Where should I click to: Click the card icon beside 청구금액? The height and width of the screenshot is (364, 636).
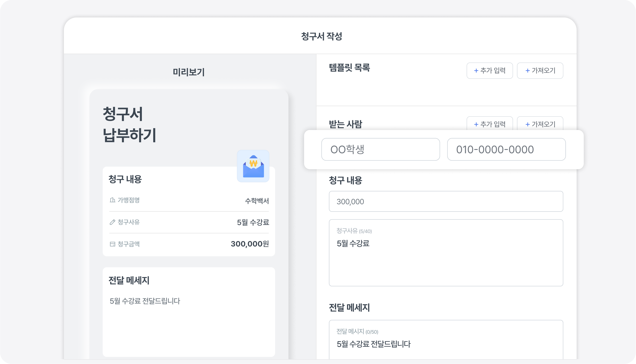(112, 244)
